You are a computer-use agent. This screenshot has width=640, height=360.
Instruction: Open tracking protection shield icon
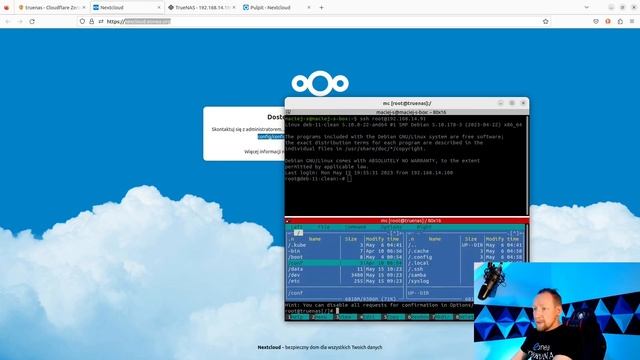point(82,21)
